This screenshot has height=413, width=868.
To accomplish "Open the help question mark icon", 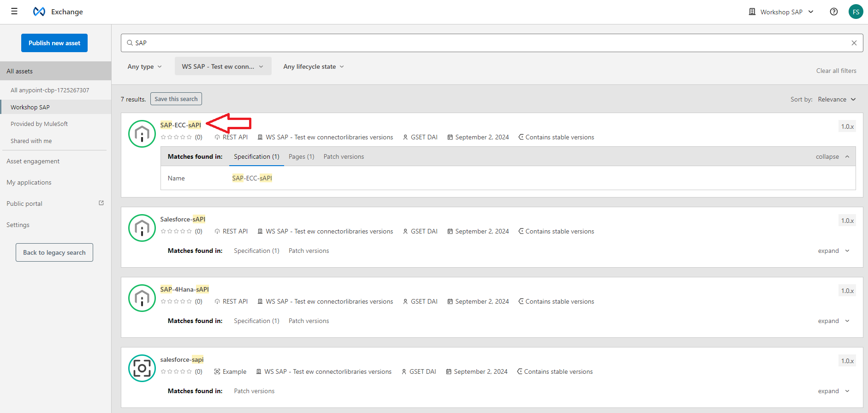I will [834, 12].
